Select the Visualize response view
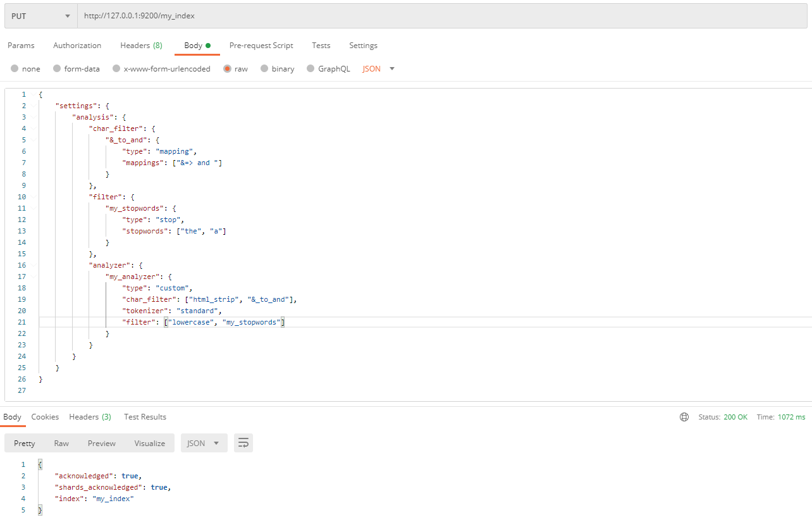 coord(149,443)
